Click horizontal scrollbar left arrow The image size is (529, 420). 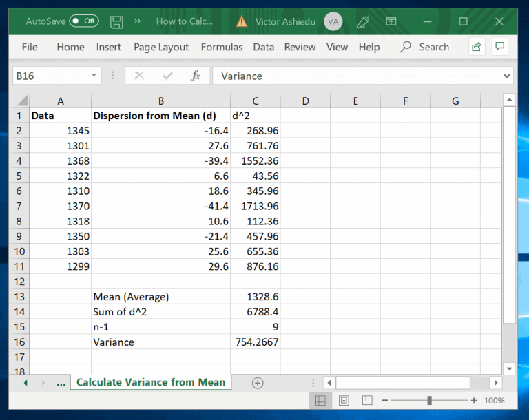(x=329, y=383)
